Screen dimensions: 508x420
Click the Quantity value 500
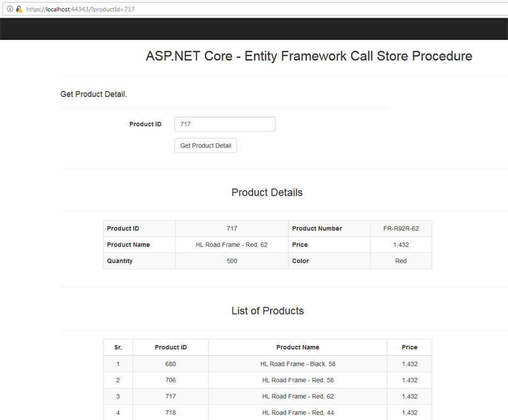pos(232,261)
